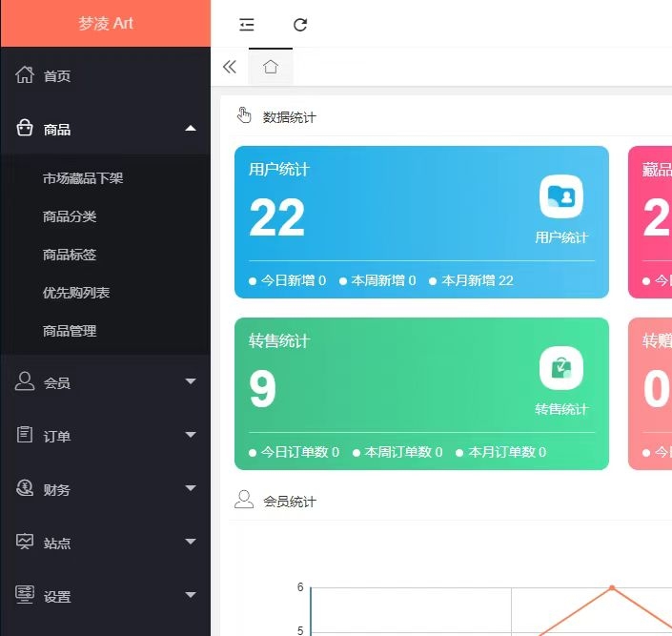672x636 pixels.
Task: Open 优先购列表 submenu entry
Action: pos(76,293)
